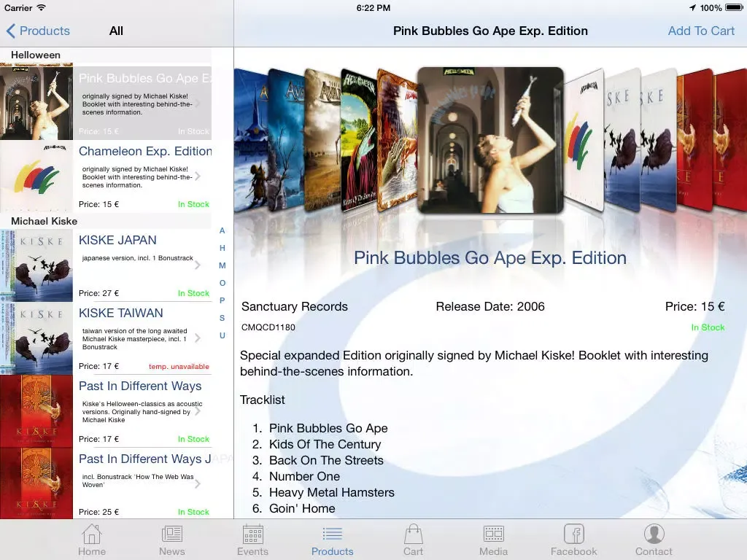This screenshot has width=747, height=560.
Task: Open chevron for KISKE TAIWAN row
Action: (198, 338)
